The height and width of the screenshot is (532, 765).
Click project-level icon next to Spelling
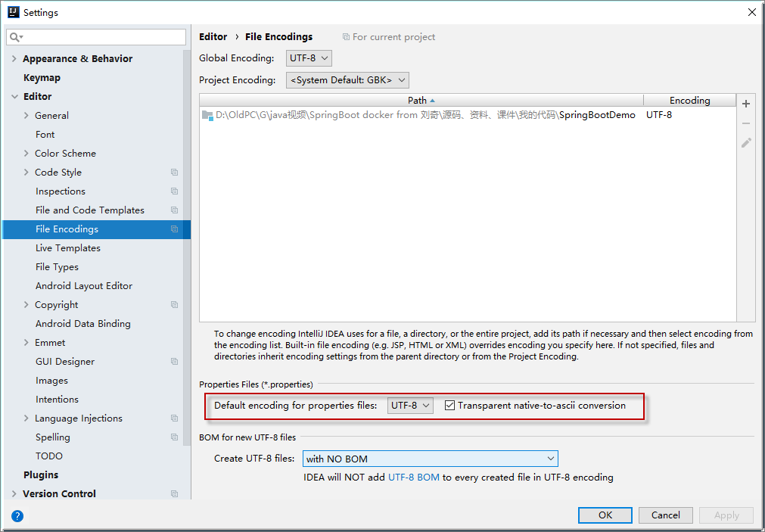(x=174, y=437)
